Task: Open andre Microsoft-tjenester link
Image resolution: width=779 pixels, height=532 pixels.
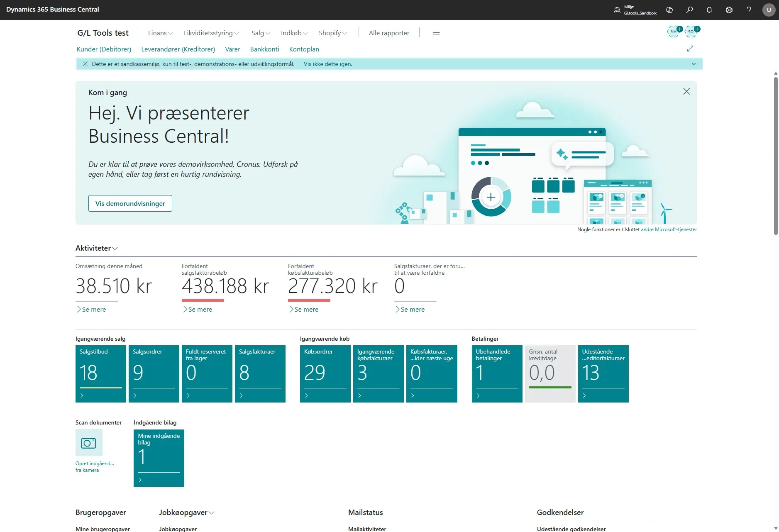Action: click(x=669, y=229)
